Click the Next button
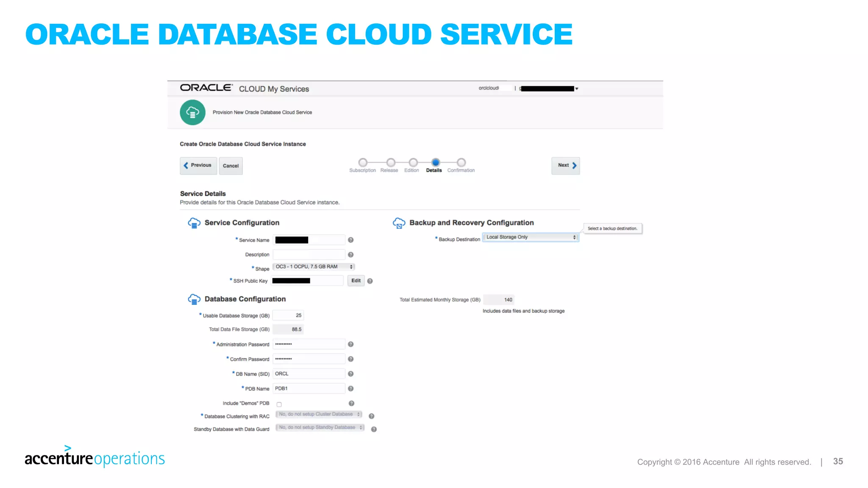The width and height of the screenshot is (868, 488). coord(566,166)
